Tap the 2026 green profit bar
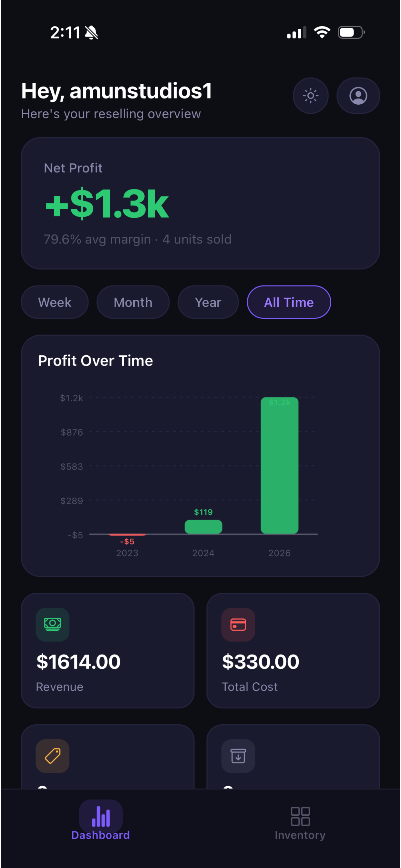The width and height of the screenshot is (401, 868). (279, 465)
